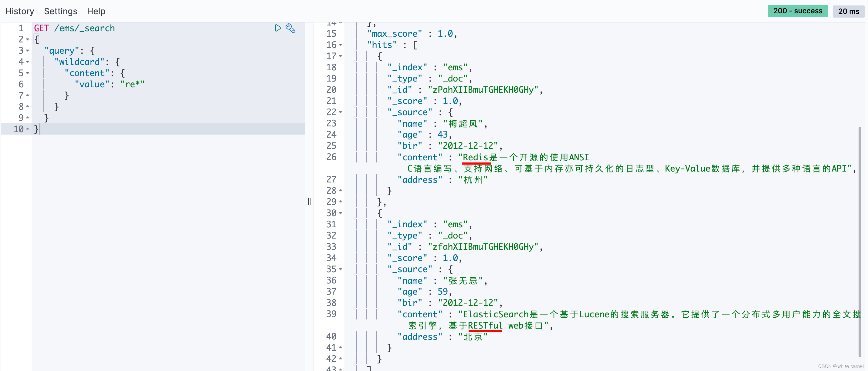This screenshot has width=868, height=371.
Task: Click the age value 43
Action: [x=442, y=135]
